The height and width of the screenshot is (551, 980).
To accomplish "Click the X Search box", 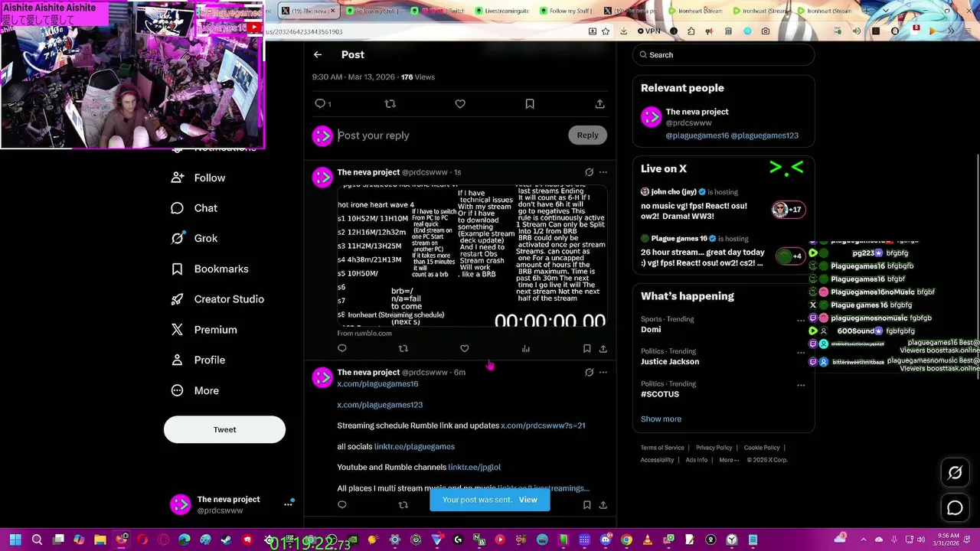I will (724, 54).
